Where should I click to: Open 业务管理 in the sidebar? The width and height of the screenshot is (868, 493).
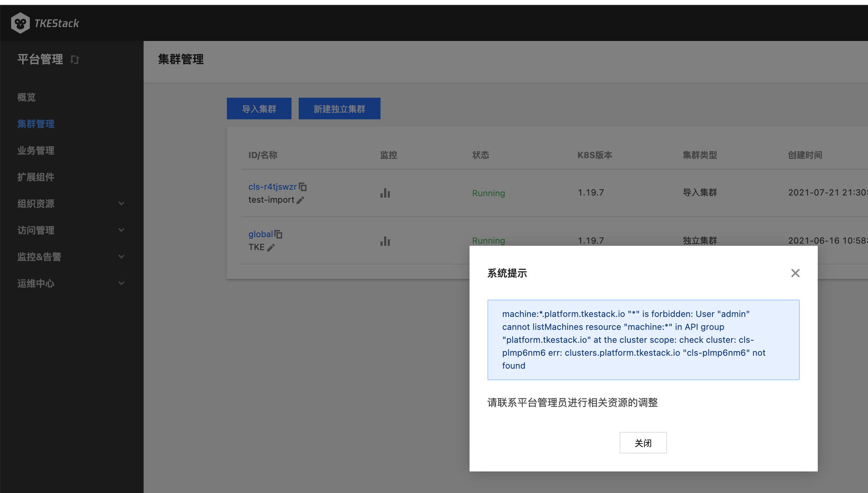click(36, 151)
